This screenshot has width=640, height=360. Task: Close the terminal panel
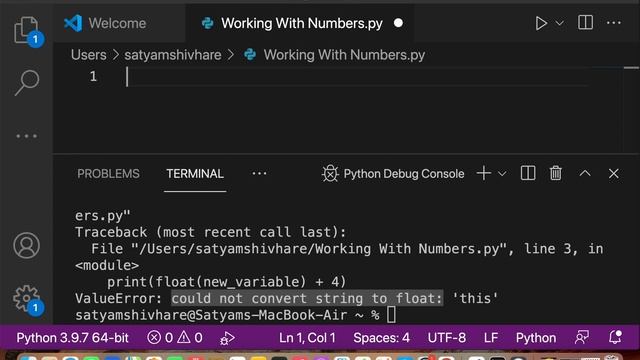(x=613, y=173)
